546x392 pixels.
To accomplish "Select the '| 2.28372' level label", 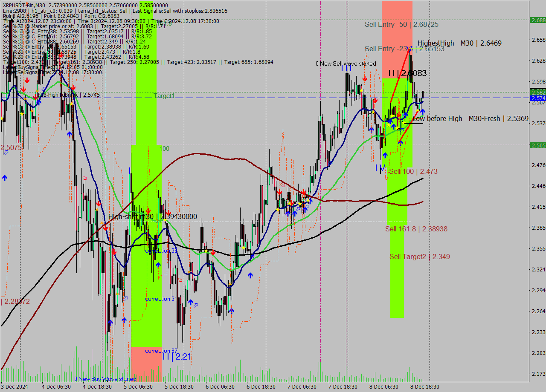I will point(15,301).
